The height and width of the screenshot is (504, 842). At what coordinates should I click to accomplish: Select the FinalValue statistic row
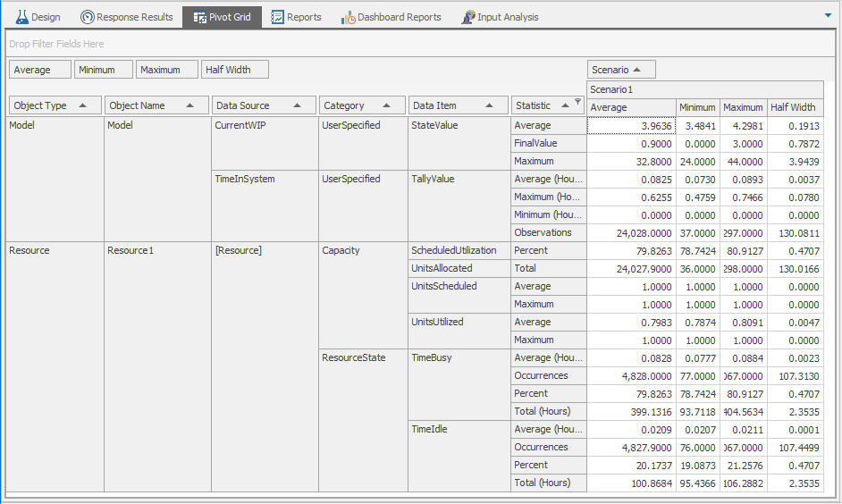click(548, 143)
